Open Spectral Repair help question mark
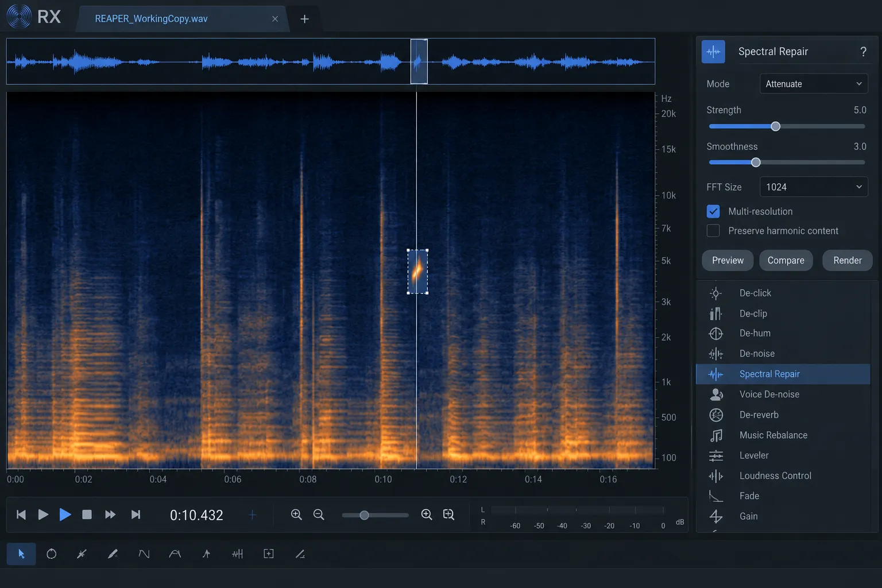 863,52
